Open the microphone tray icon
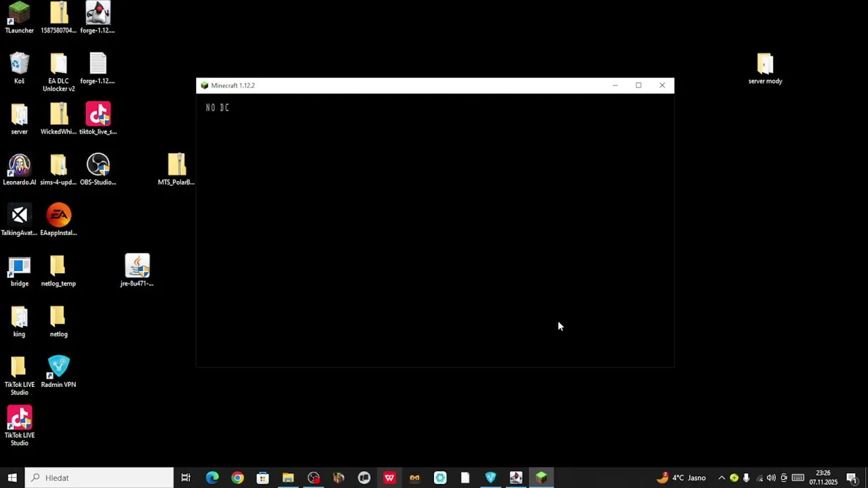This screenshot has width=868, height=488. (747, 478)
